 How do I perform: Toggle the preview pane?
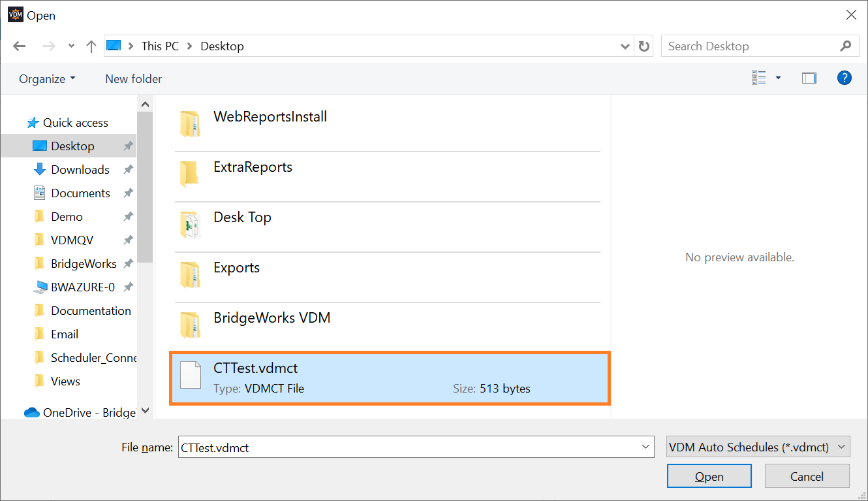click(809, 77)
